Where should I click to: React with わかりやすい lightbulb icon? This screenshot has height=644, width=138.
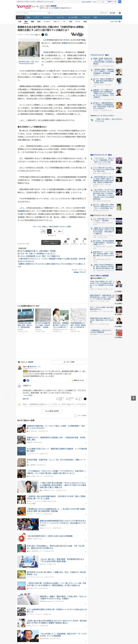(x=74, y=242)
